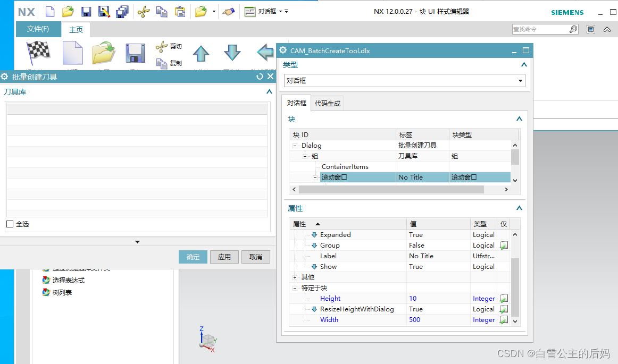
Task: Click 复制 copy in the ribbon
Action: point(169,63)
